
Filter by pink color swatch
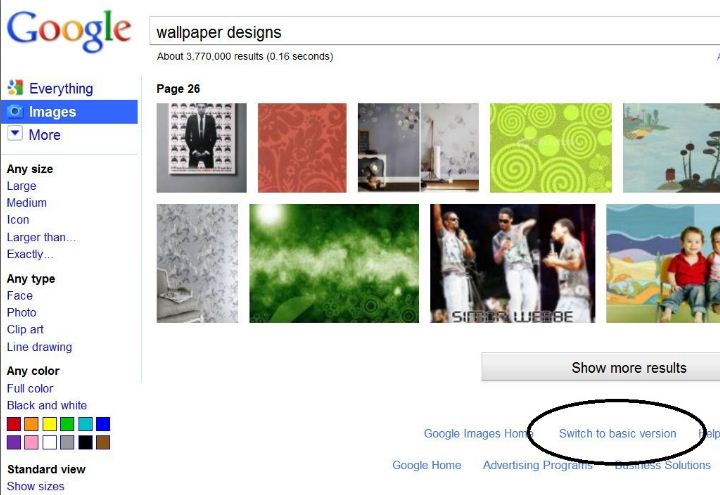coord(31,442)
